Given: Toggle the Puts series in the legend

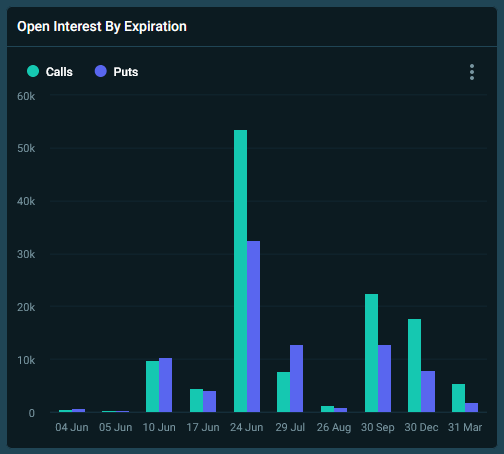Looking at the screenshot, I should [116, 72].
